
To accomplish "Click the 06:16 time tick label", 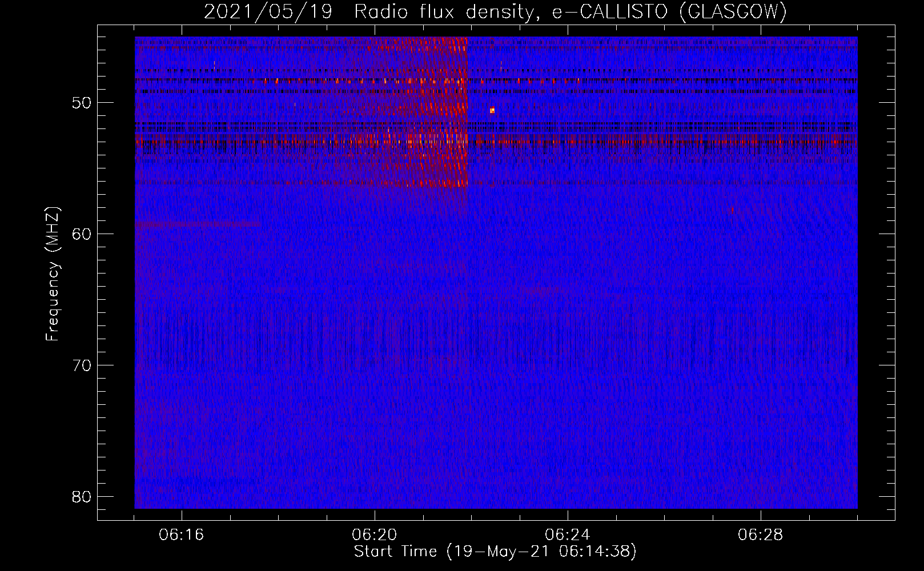I will coord(182,536).
